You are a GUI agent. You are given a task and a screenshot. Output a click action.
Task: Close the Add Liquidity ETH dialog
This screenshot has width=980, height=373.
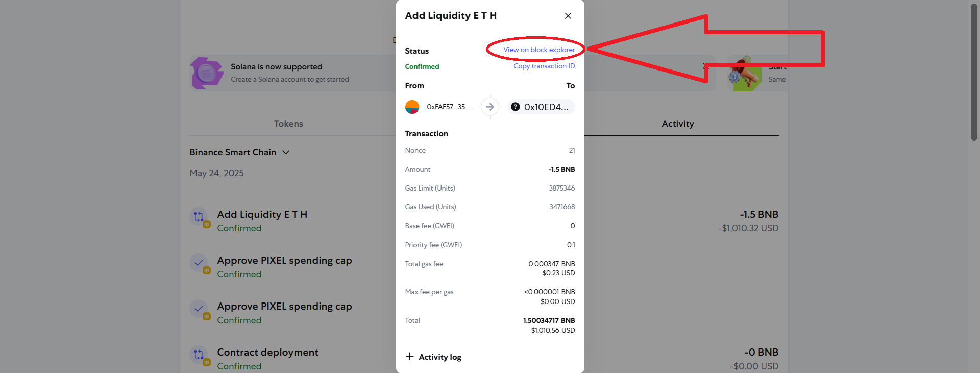click(568, 16)
